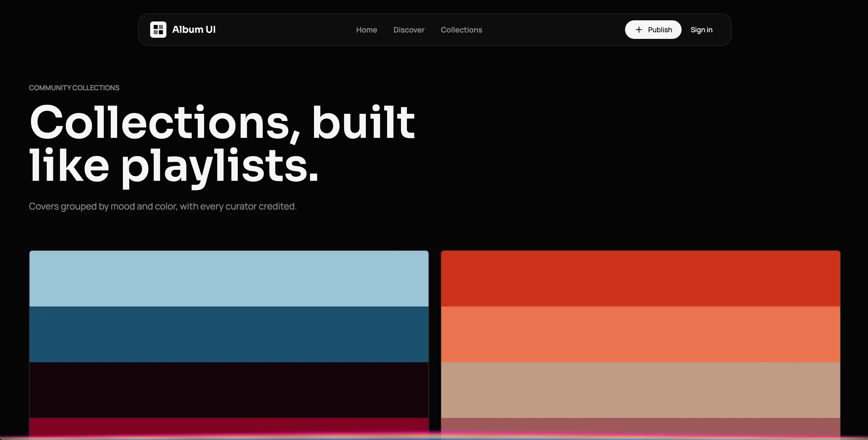Pick the bright red color stripe
Screen dimensions: 868x440
pos(640,278)
